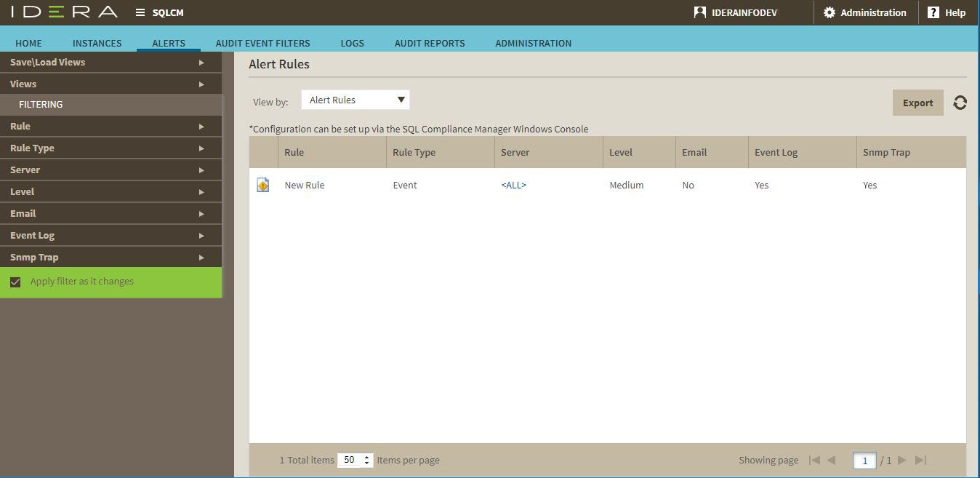Click the Administration text button
Viewport: 980px width, 478px height.
click(873, 12)
